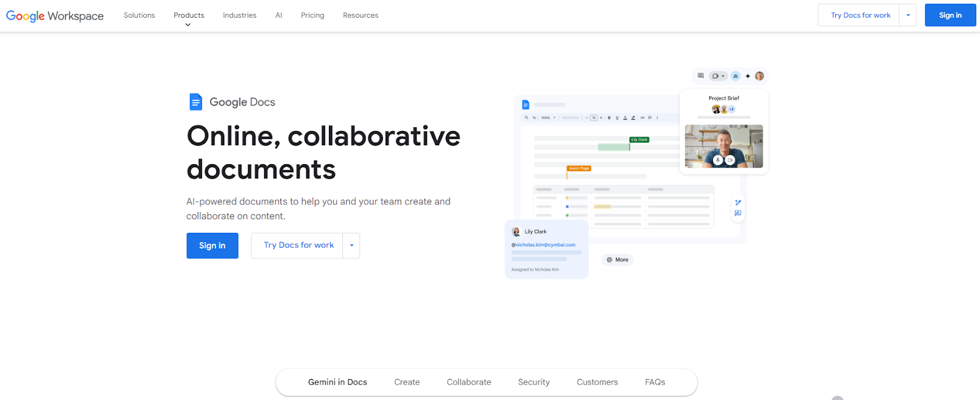Click the Google Workspace logo
Viewport: 980px width, 400px height.
pyautogui.click(x=55, y=15)
